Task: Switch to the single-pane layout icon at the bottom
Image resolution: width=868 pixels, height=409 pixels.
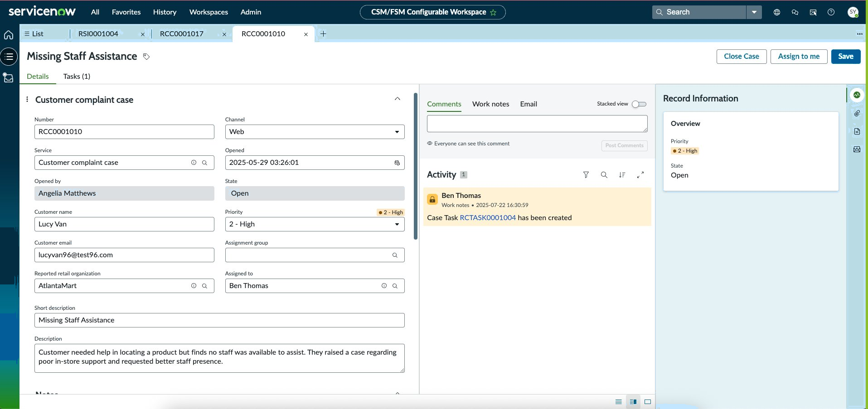Action: (648, 402)
